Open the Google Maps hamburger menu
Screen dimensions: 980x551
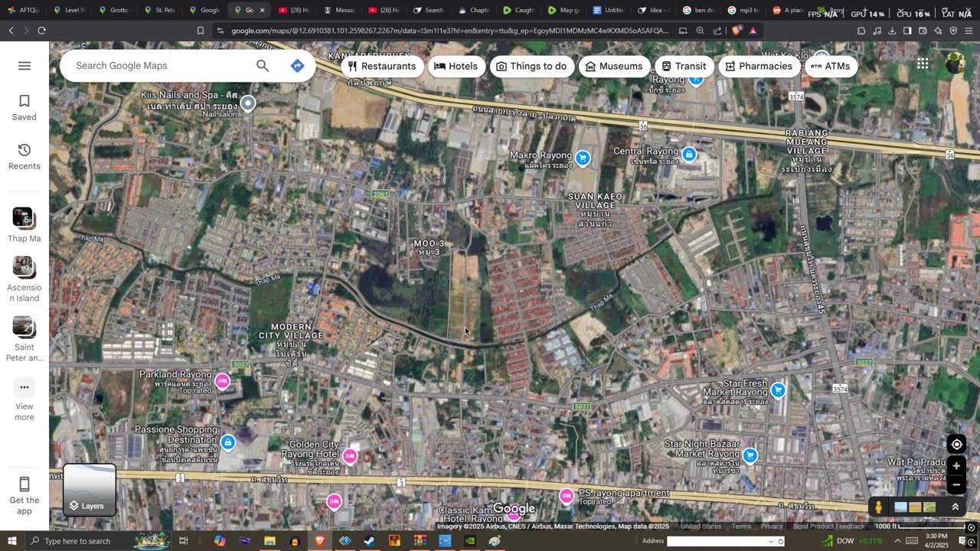[24, 66]
